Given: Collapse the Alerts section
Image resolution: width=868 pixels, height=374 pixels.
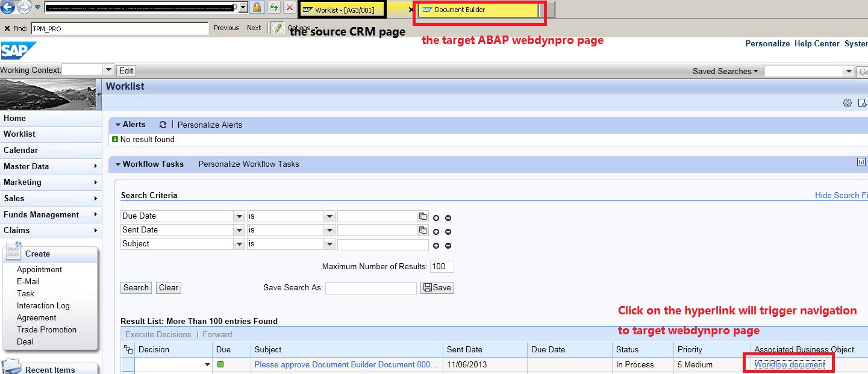Looking at the screenshot, I should [117, 125].
